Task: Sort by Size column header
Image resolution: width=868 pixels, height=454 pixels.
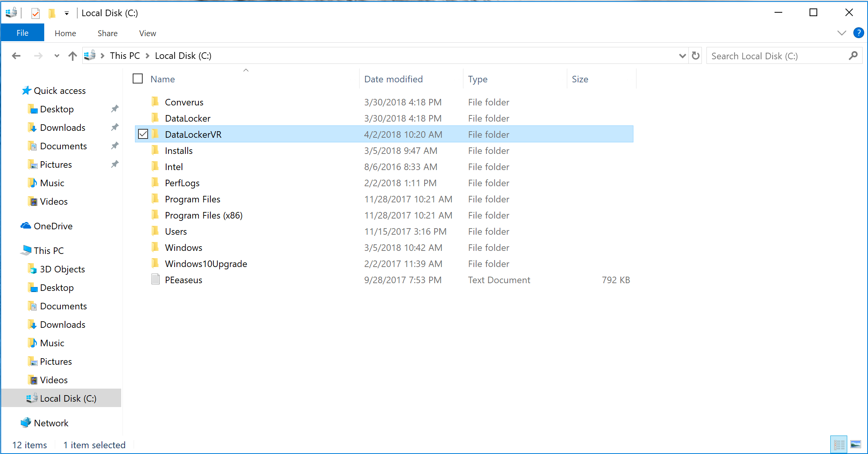Action: [x=580, y=79]
